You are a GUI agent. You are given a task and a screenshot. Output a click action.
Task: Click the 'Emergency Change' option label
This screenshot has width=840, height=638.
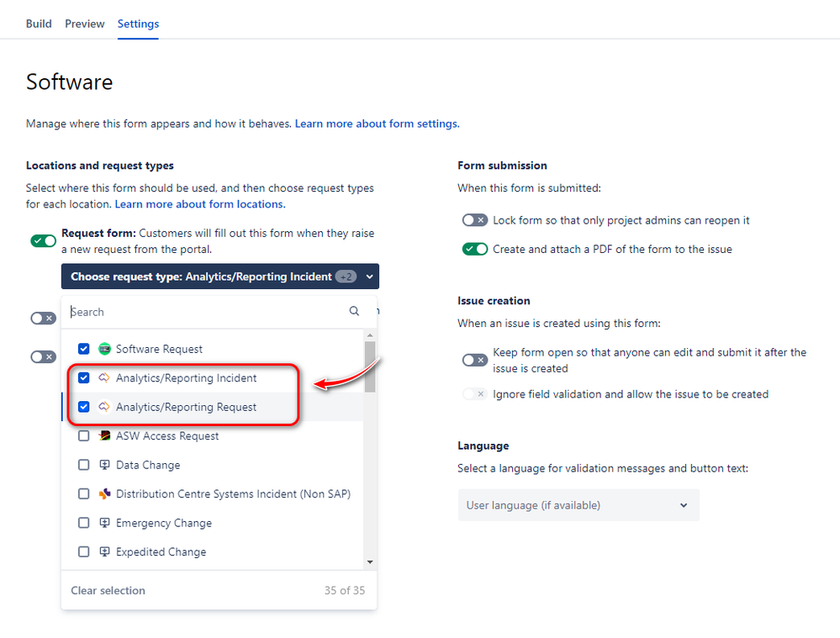164,523
